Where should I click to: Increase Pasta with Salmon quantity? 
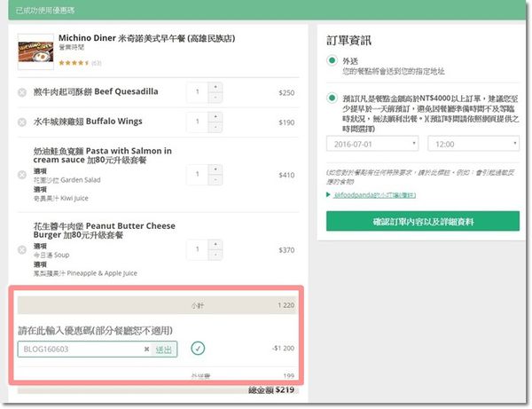point(216,170)
